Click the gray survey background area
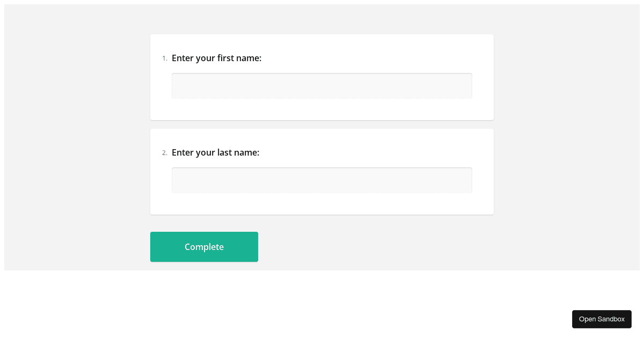644x338 pixels. (75, 161)
